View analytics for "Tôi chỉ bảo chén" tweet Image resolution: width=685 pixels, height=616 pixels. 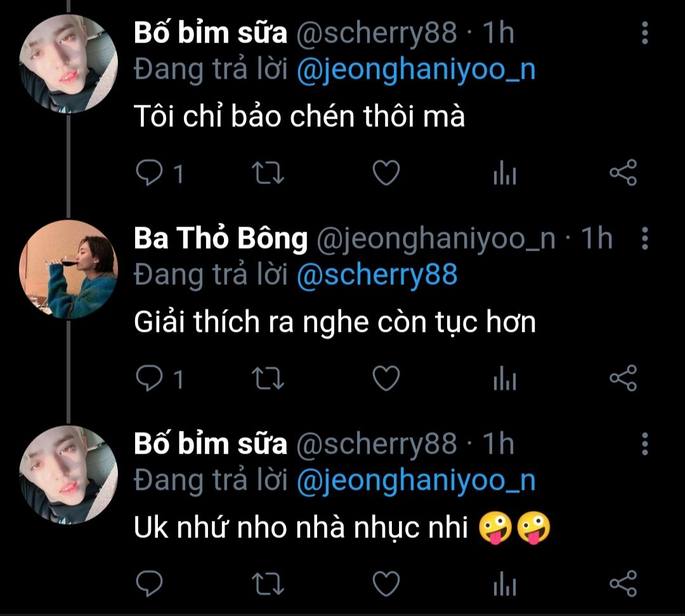[x=505, y=173]
